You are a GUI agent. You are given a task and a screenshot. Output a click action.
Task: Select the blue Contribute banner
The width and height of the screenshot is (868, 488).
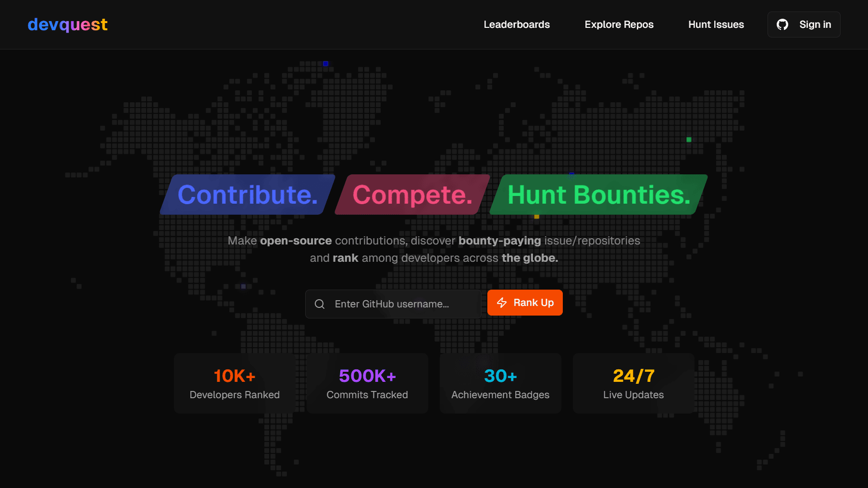[247, 195]
